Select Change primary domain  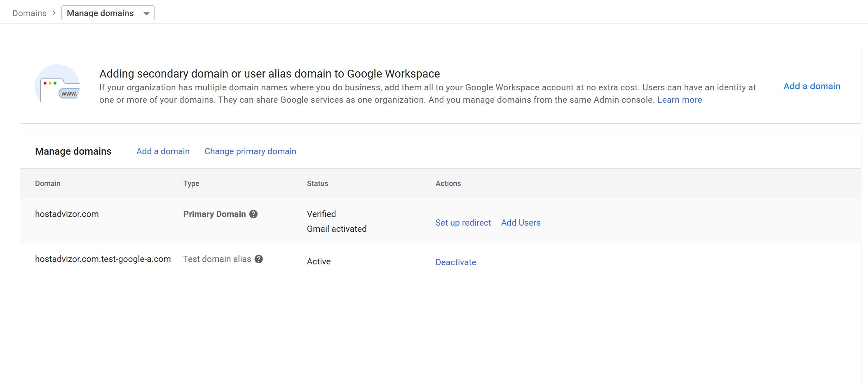coord(250,151)
